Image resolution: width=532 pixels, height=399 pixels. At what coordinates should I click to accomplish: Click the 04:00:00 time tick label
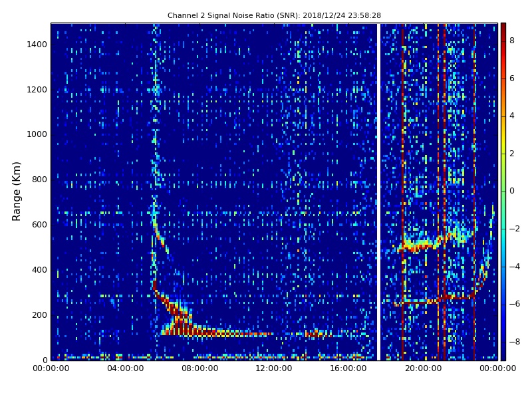point(126,368)
